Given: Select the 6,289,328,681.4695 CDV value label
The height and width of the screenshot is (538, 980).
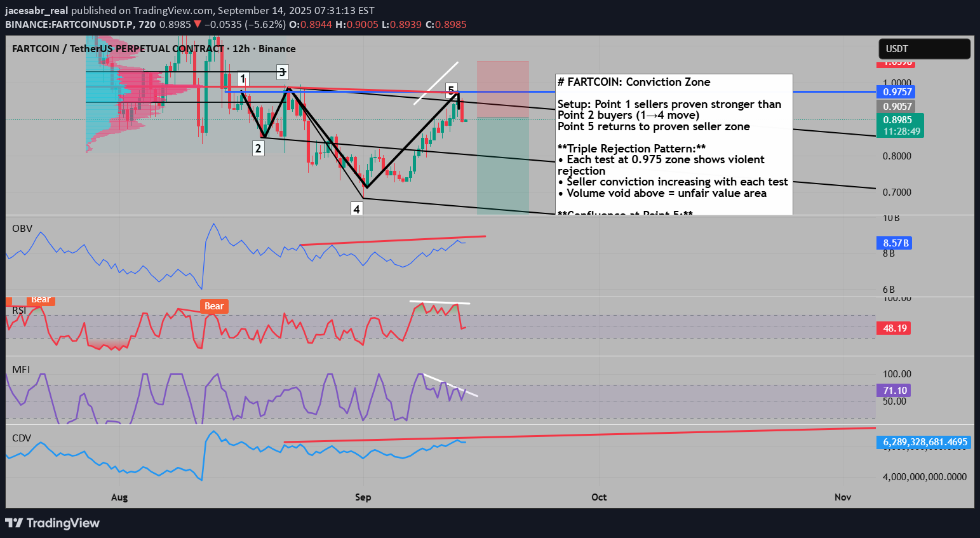Looking at the screenshot, I should point(924,442).
